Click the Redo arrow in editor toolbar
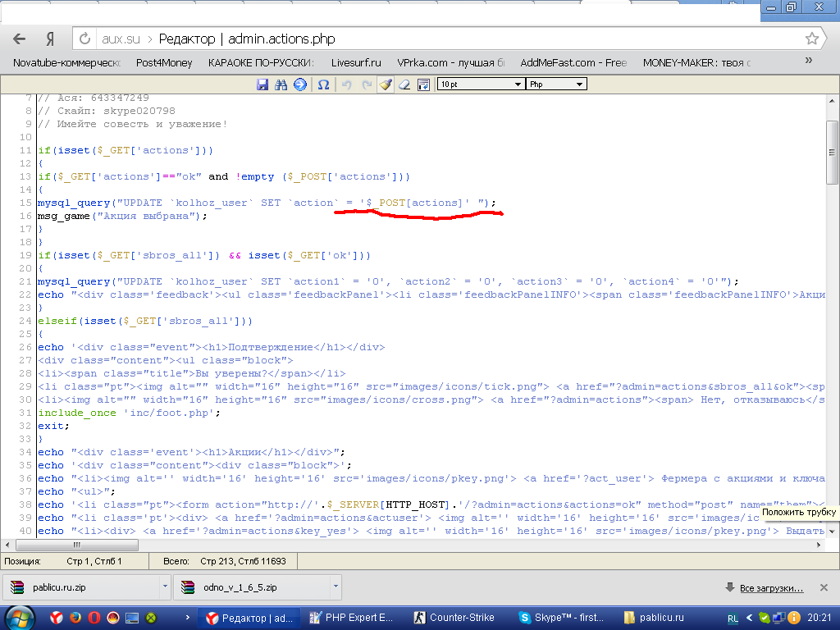The height and width of the screenshot is (630, 840). coord(366,84)
